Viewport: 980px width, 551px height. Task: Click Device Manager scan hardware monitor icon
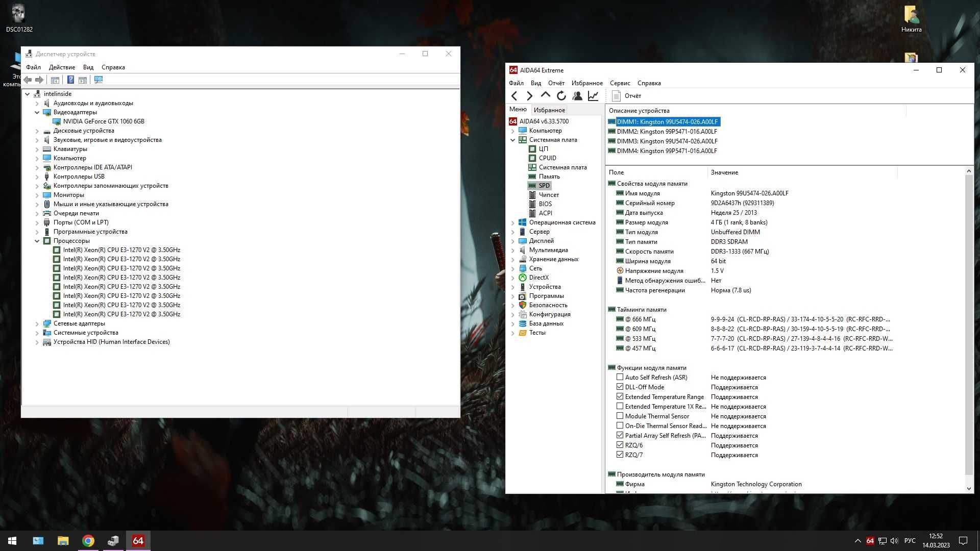[99, 80]
